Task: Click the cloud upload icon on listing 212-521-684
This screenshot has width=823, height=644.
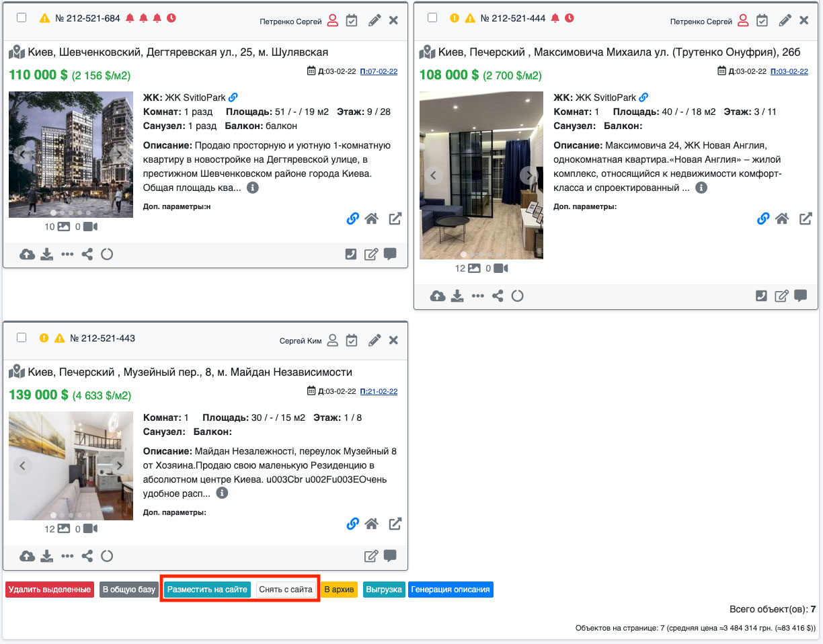Action: click(x=27, y=255)
